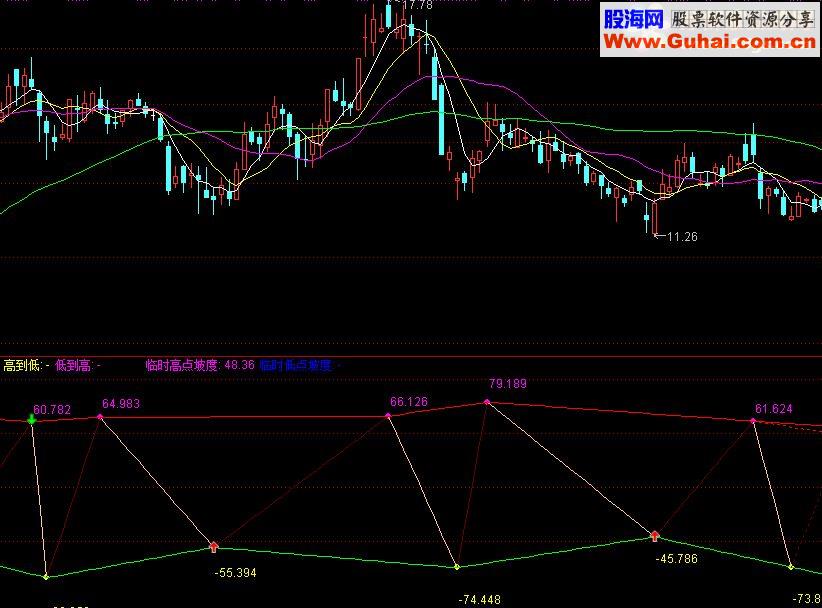Click the red up arrow above -55.394
This screenshot has width=822, height=608.
click(x=213, y=547)
